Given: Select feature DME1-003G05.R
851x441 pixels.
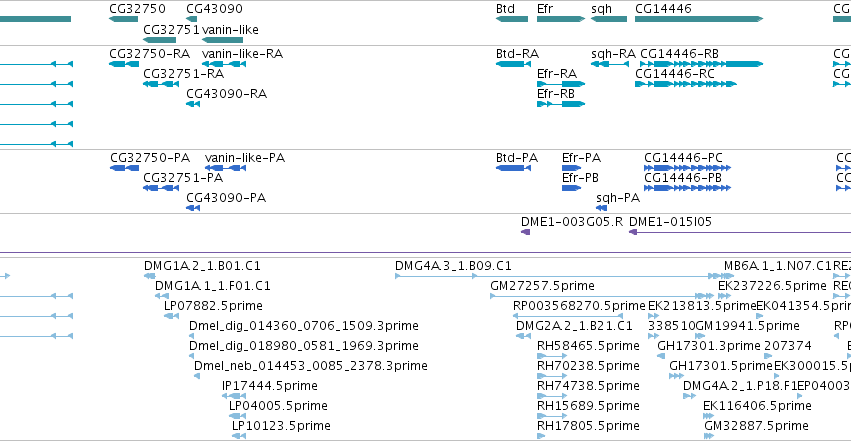Looking at the screenshot, I should tap(525, 232).
